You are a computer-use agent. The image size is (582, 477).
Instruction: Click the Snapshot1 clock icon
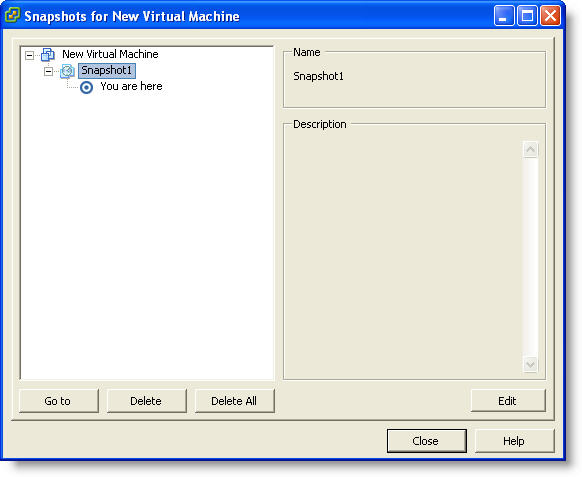click(67, 71)
